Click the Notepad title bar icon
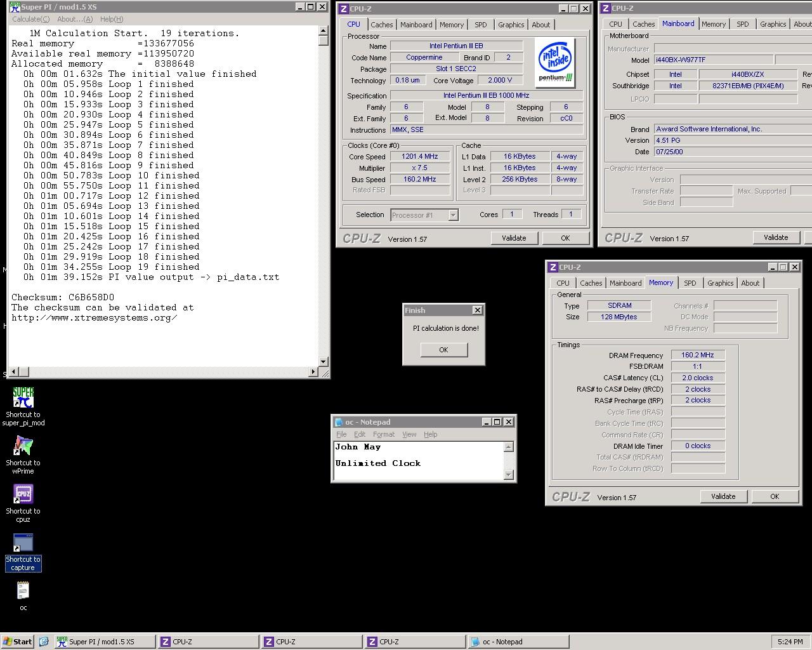Viewport: 812px width, 650px height. point(339,422)
